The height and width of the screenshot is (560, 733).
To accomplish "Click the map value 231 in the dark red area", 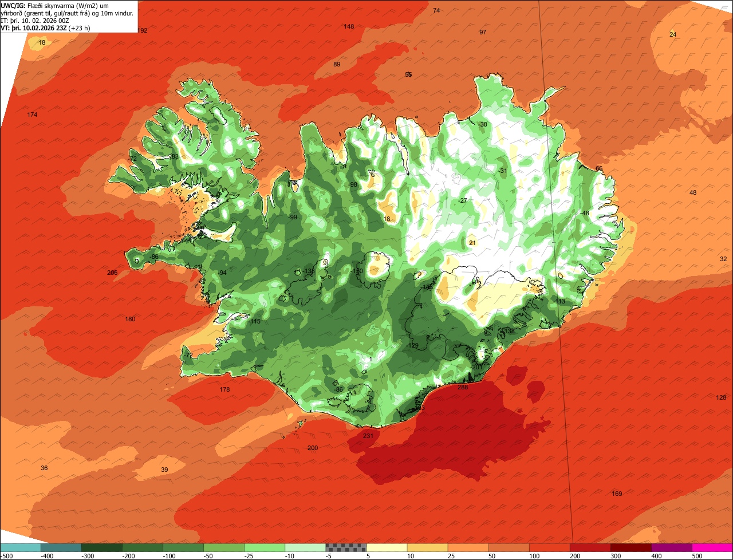I will pos(368,436).
